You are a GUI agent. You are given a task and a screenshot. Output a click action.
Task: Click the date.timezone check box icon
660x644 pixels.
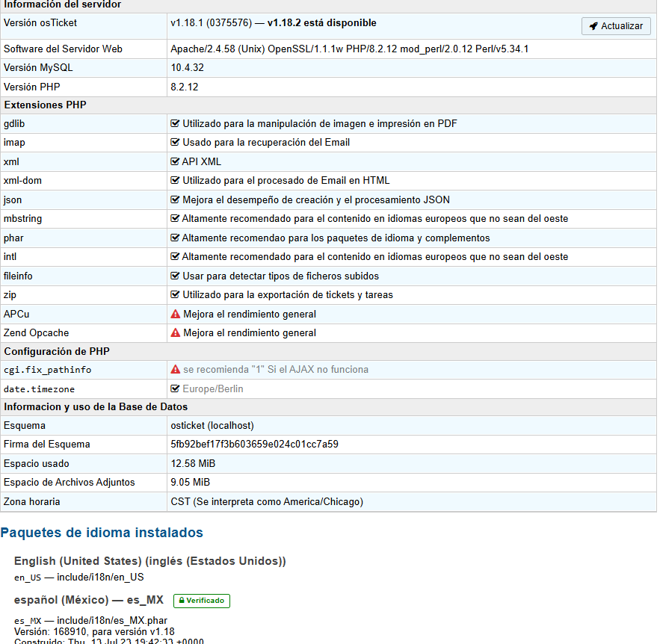click(x=176, y=389)
